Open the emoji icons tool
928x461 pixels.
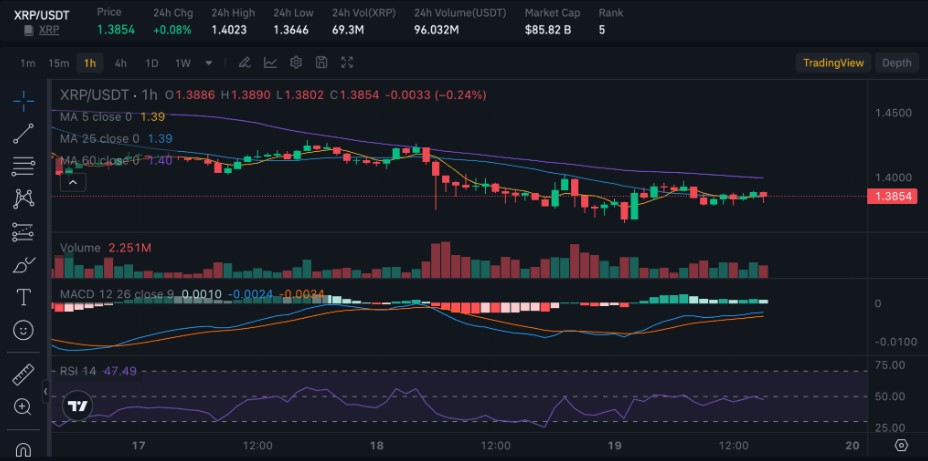23,330
